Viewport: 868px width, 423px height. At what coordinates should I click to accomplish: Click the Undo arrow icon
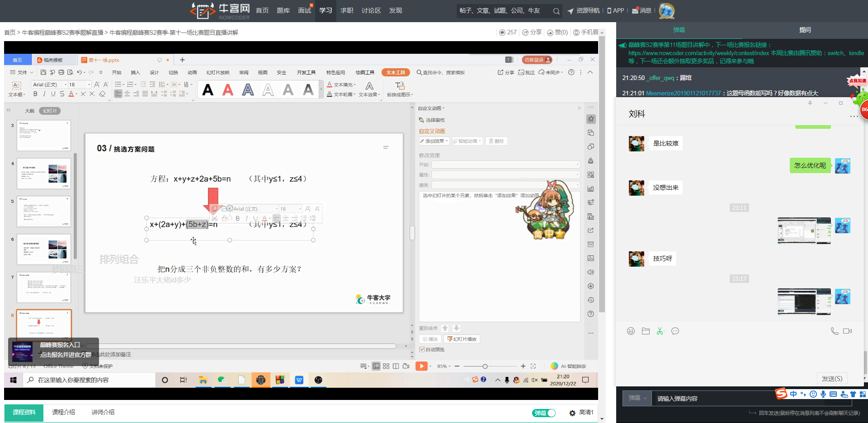79,72
